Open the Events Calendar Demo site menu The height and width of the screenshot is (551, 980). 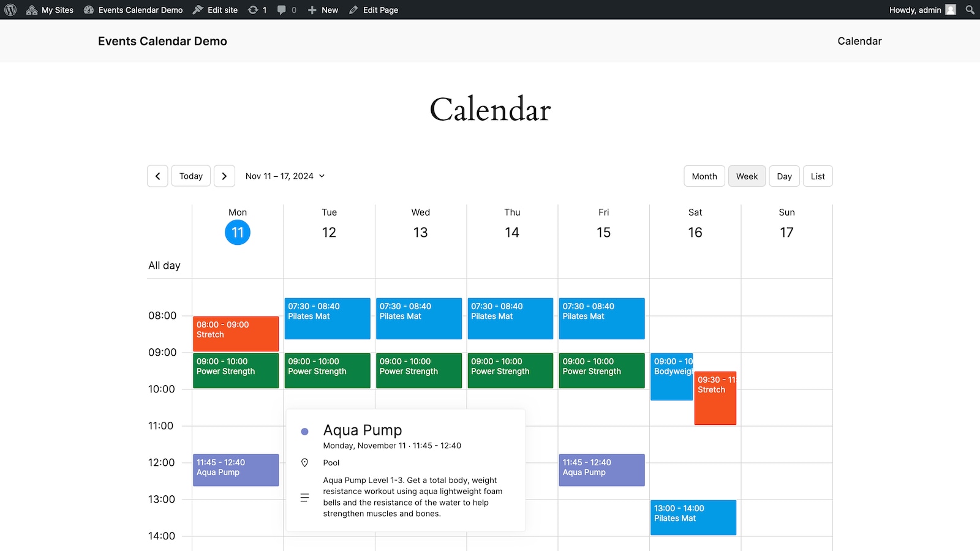click(x=132, y=10)
